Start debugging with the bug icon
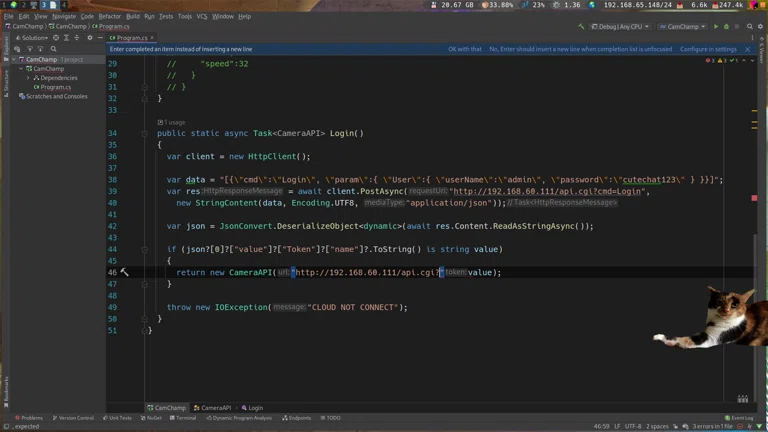Screen dimensions: 768x432 click(727, 27)
